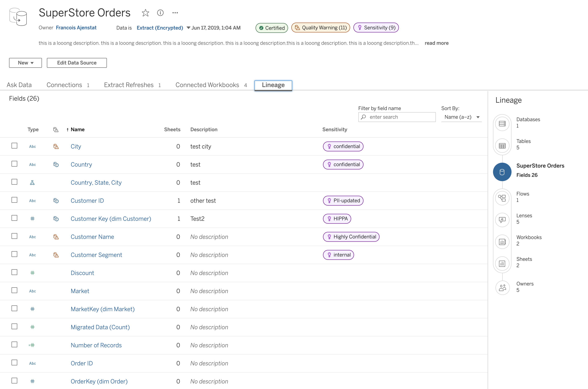Click the data source icon beside the title
Image resolution: width=588 pixels, height=389 pixels.
[x=18, y=17]
